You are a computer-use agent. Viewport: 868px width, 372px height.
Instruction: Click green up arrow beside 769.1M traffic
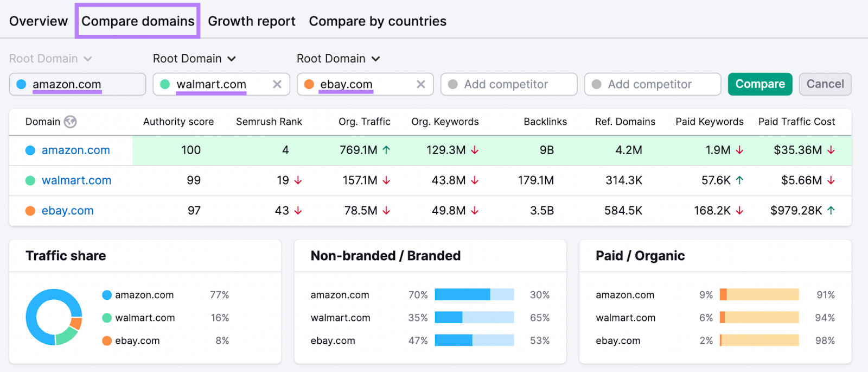[386, 150]
